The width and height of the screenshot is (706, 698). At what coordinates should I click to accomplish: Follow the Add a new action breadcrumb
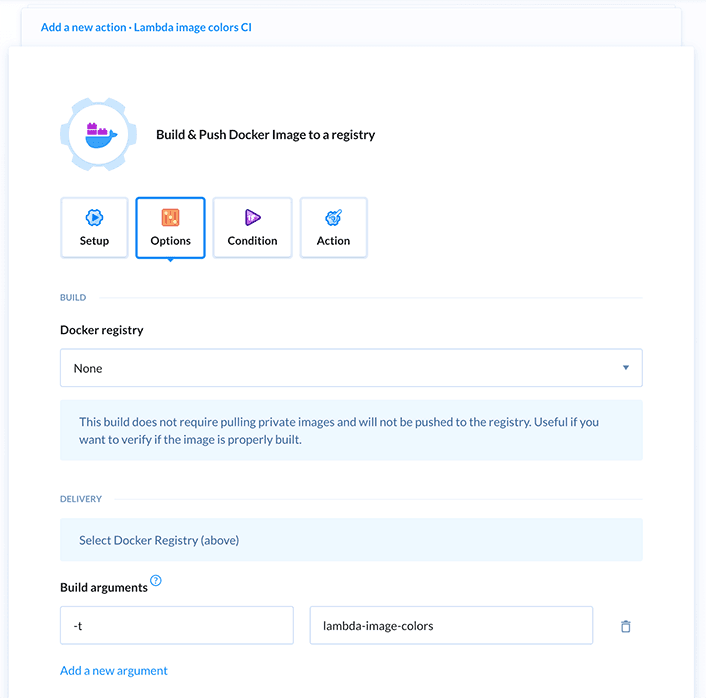[84, 27]
